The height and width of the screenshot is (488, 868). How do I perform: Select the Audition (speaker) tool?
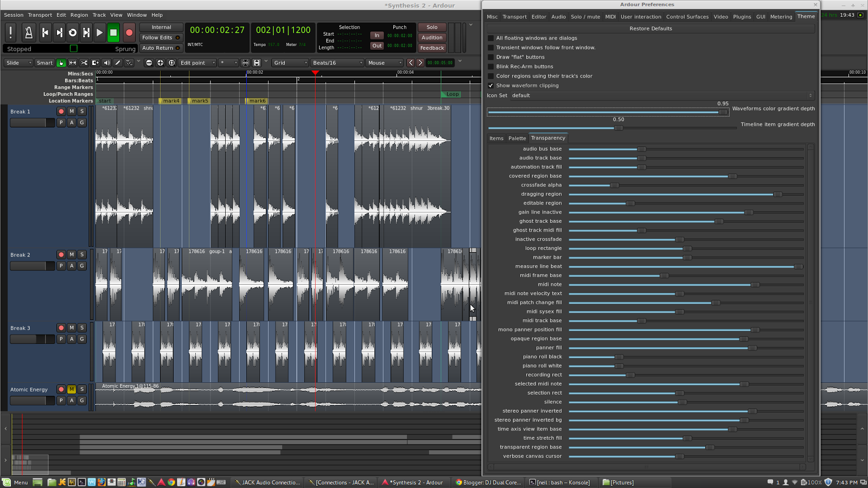107,63
